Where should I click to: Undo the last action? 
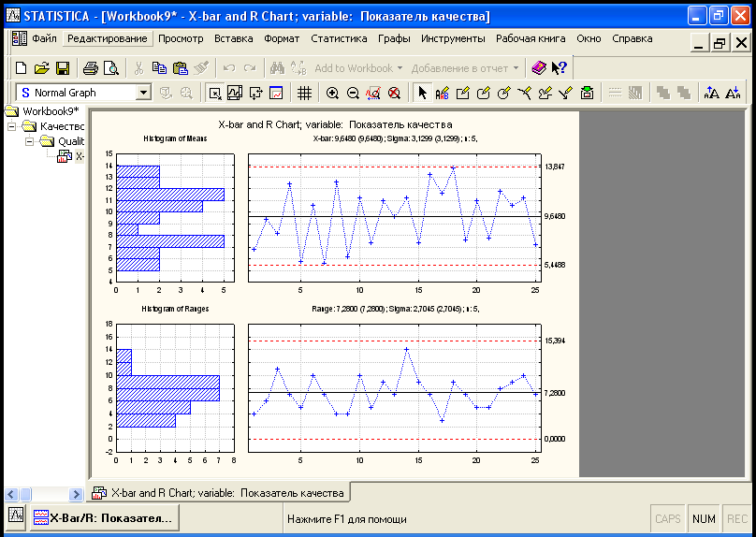[229, 68]
